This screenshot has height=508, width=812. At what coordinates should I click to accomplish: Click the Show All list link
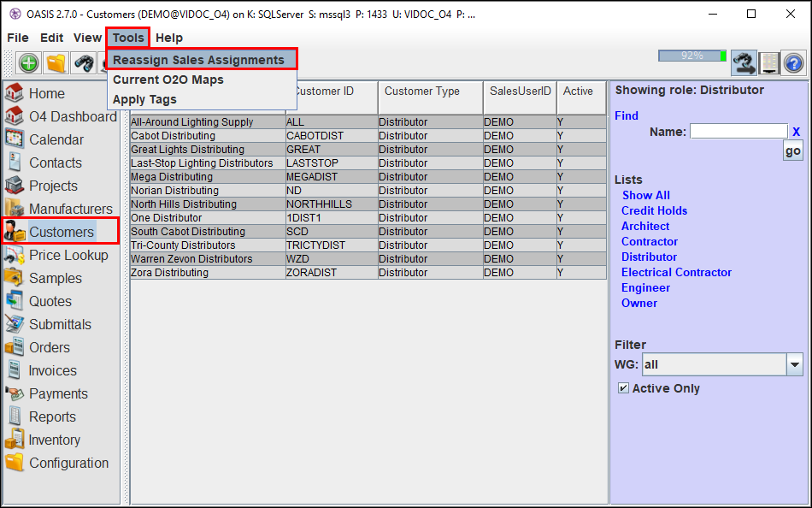[646, 196]
